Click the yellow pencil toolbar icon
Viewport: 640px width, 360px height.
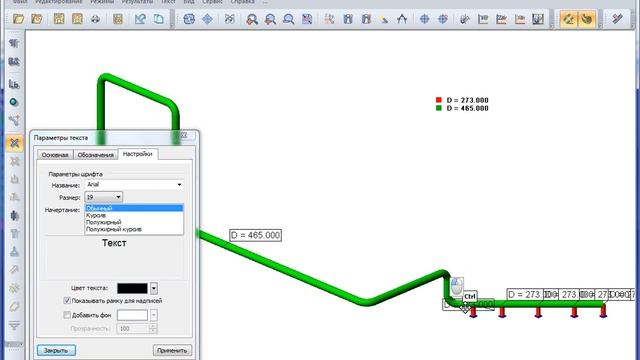[384, 19]
